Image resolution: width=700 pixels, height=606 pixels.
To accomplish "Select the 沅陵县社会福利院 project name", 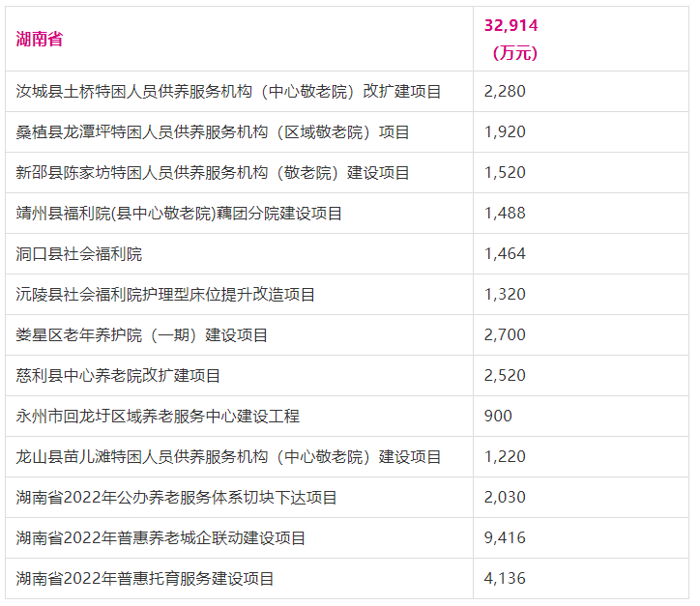I will pos(165,295).
